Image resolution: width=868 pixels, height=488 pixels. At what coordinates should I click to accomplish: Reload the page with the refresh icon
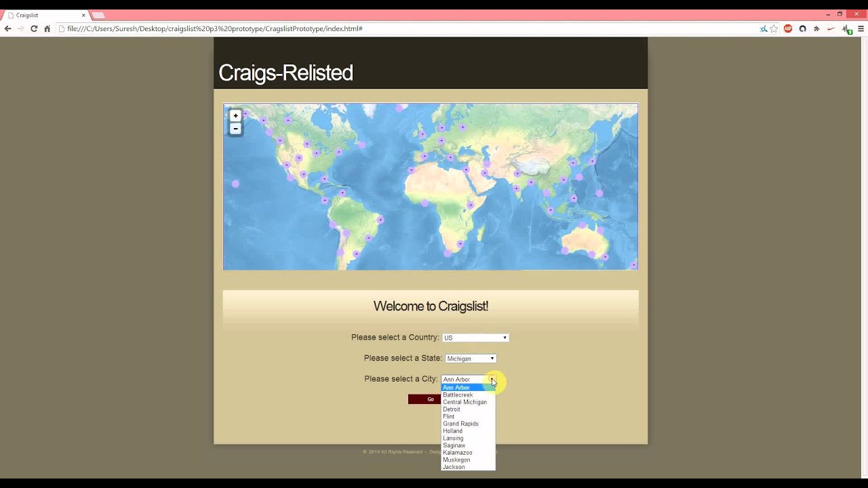[34, 28]
